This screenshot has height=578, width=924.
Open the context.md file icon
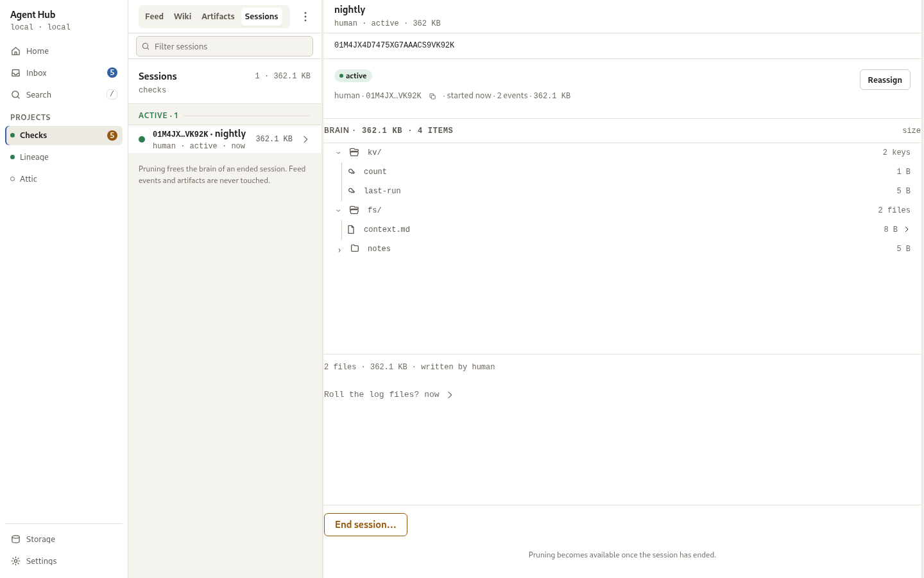pos(351,229)
